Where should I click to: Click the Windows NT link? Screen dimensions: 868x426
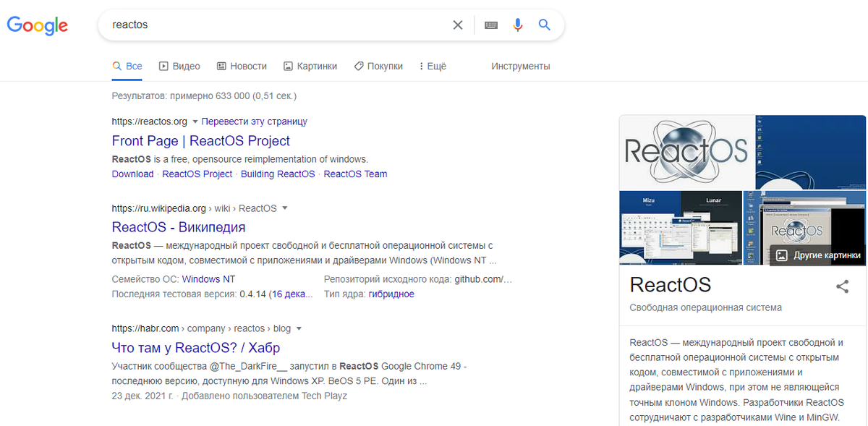point(208,279)
